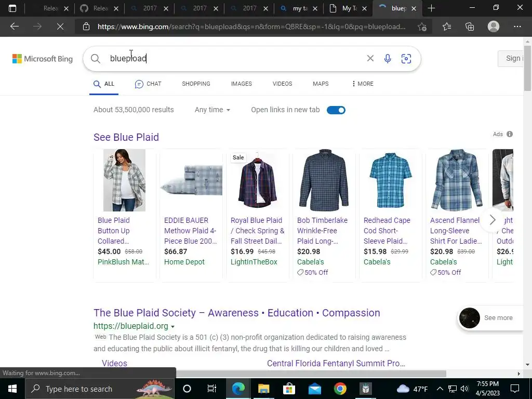Viewport: 532px width, 399px height.
Task: Open the Windows Start menu
Action: [x=12, y=389]
